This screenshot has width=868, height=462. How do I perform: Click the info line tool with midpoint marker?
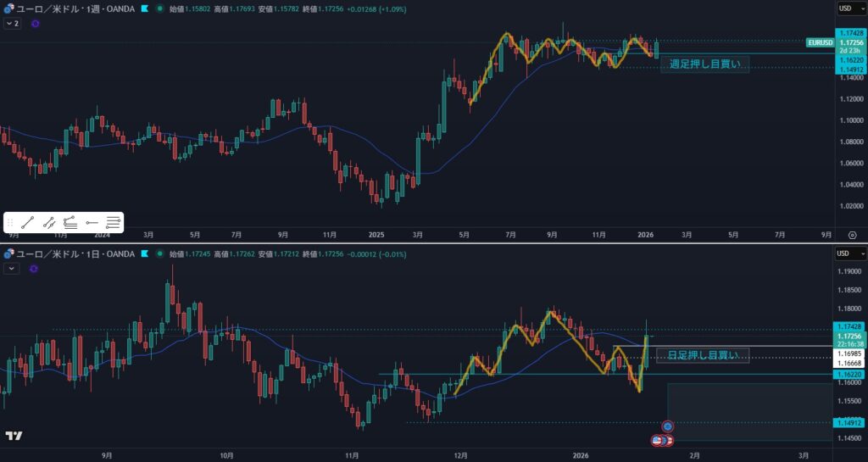tap(49, 223)
